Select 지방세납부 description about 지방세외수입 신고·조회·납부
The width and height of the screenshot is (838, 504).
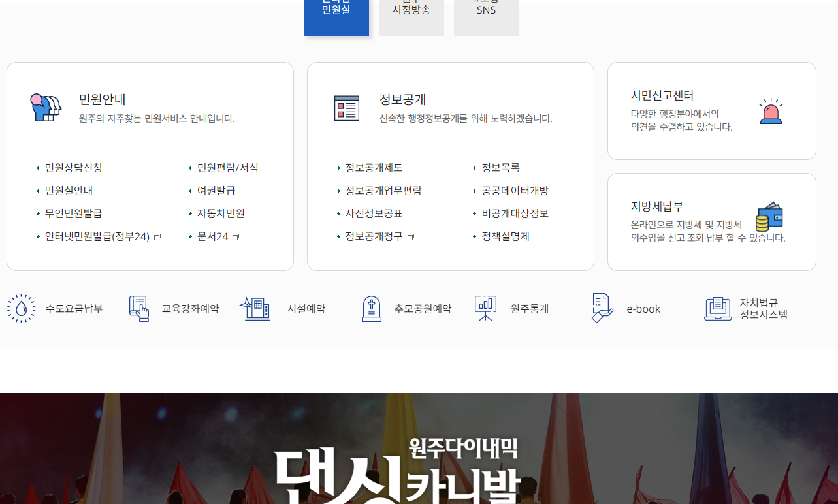pos(708,232)
